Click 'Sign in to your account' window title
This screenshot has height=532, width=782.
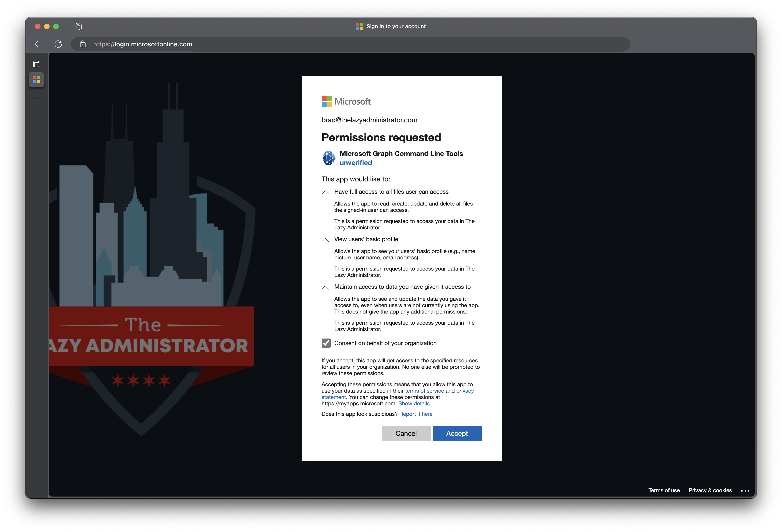(x=396, y=26)
